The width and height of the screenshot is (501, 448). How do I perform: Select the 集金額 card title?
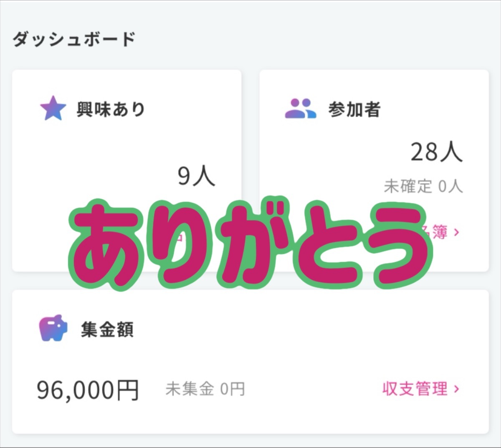pyautogui.click(x=107, y=330)
